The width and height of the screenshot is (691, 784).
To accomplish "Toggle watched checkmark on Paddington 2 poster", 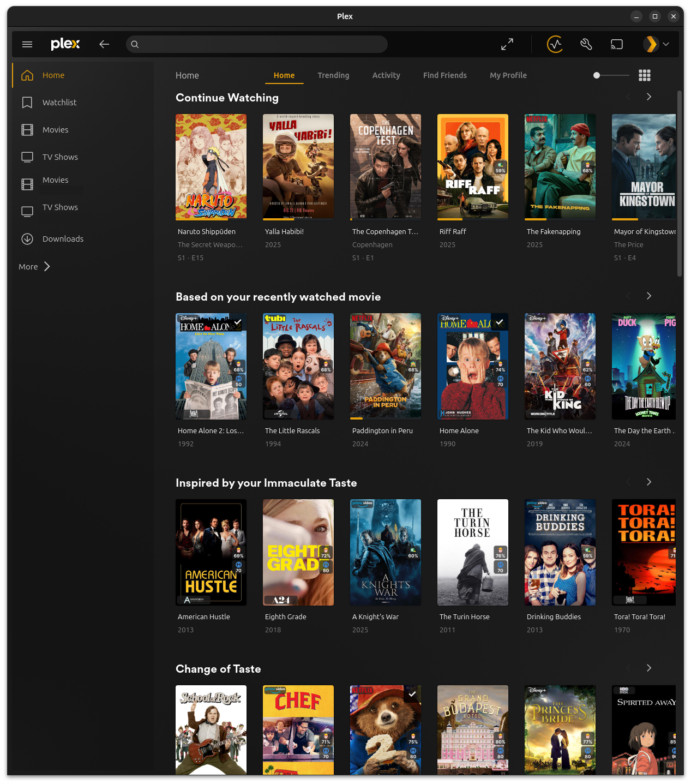I will pyautogui.click(x=412, y=694).
